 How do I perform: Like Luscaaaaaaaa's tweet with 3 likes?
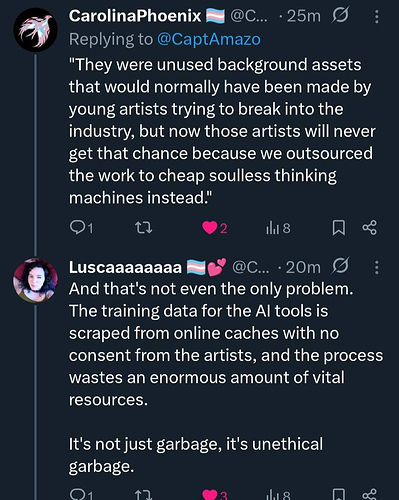coord(215,495)
